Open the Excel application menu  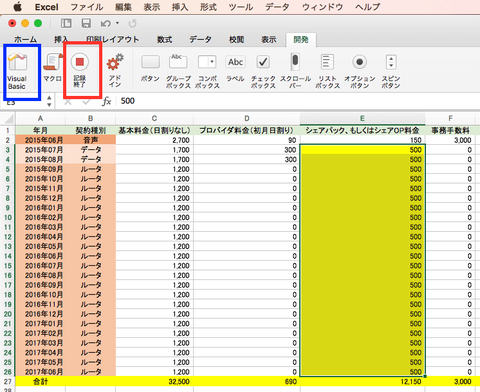click(47, 7)
